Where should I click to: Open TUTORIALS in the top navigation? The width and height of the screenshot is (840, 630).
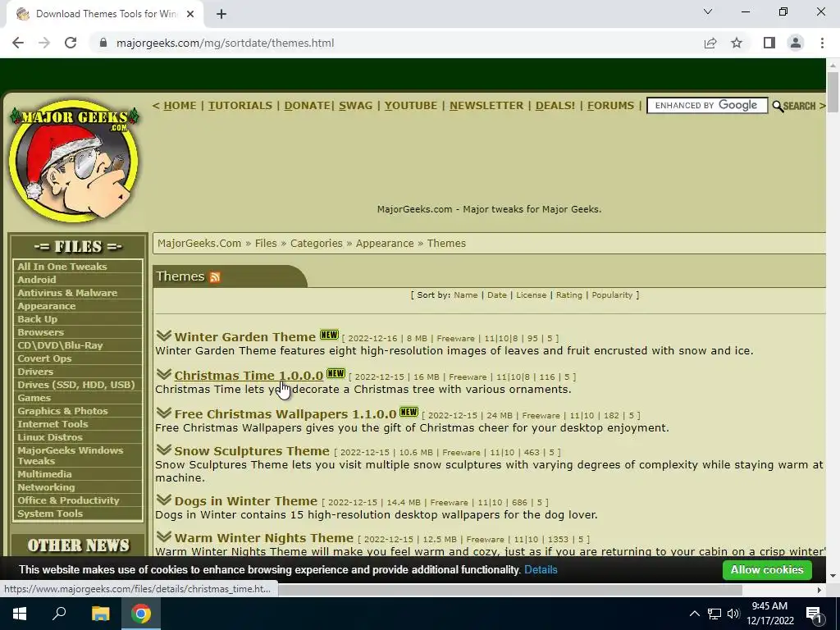(240, 106)
